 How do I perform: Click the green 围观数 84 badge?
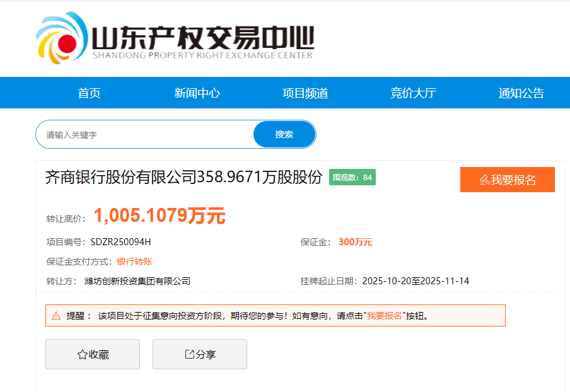[x=352, y=178]
